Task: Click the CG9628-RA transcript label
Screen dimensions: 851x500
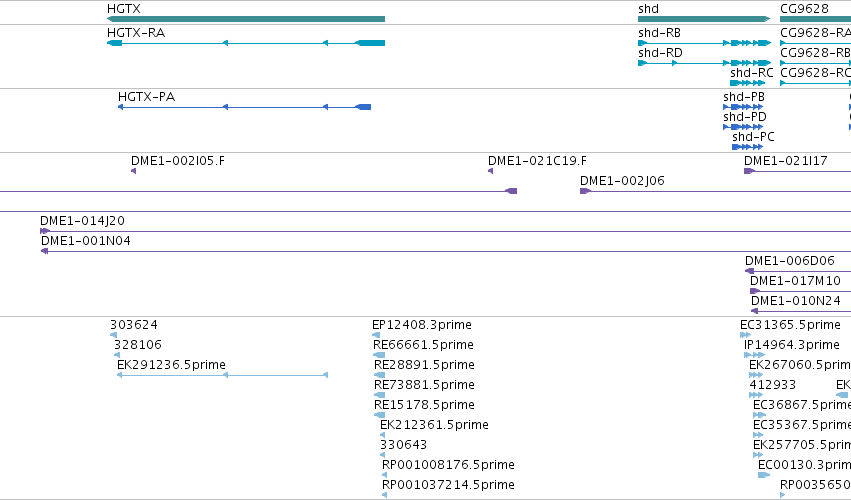Action: [815, 33]
